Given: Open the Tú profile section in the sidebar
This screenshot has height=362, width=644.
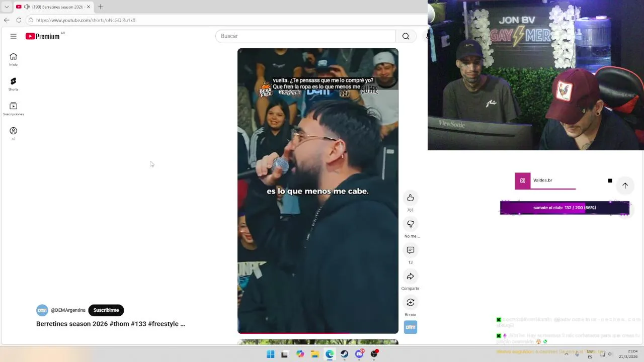Looking at the screenshot, I should coord(14,133).
